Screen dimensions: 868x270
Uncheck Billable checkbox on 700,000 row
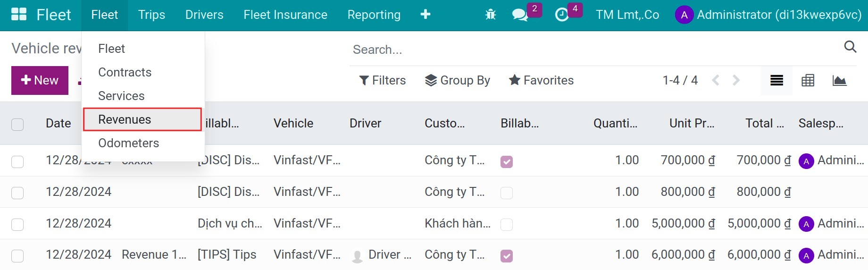tap(507, 162)
